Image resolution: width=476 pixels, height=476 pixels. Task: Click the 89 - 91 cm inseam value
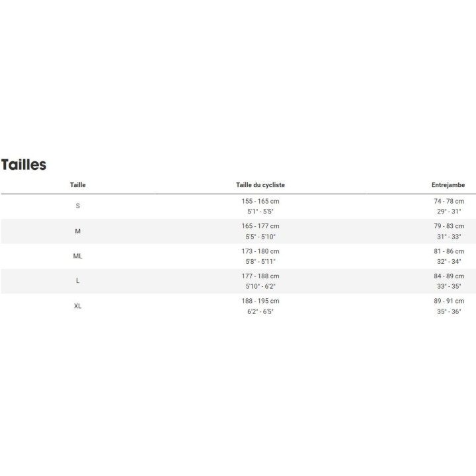(449, 301)
